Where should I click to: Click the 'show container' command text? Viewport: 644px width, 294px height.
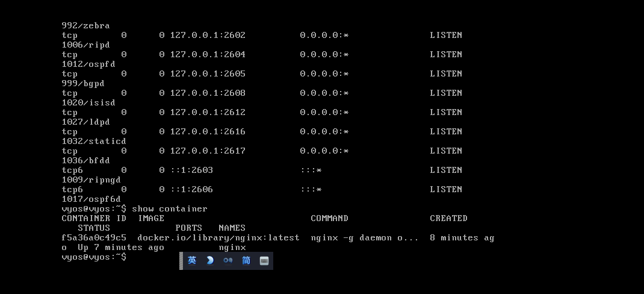pyautogui.click(x=170, y=208)
